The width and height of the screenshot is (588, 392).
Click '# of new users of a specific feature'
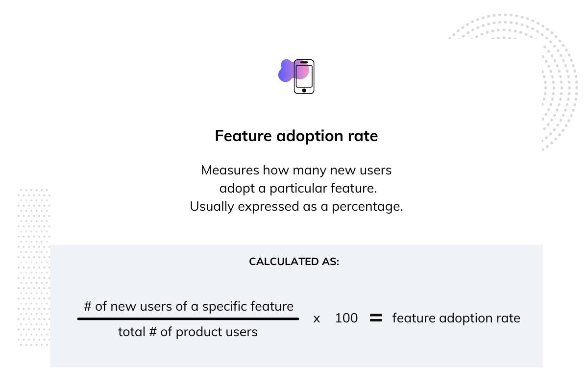(x=189, y=306)
